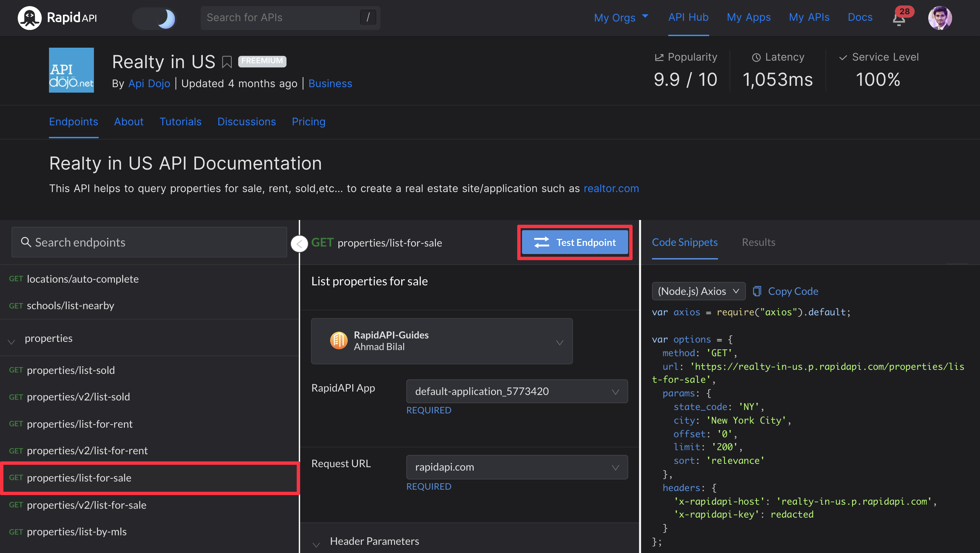Toggle the dark mode moon switch
Viewport: 980px width, 553px height.
coord(154,18)
